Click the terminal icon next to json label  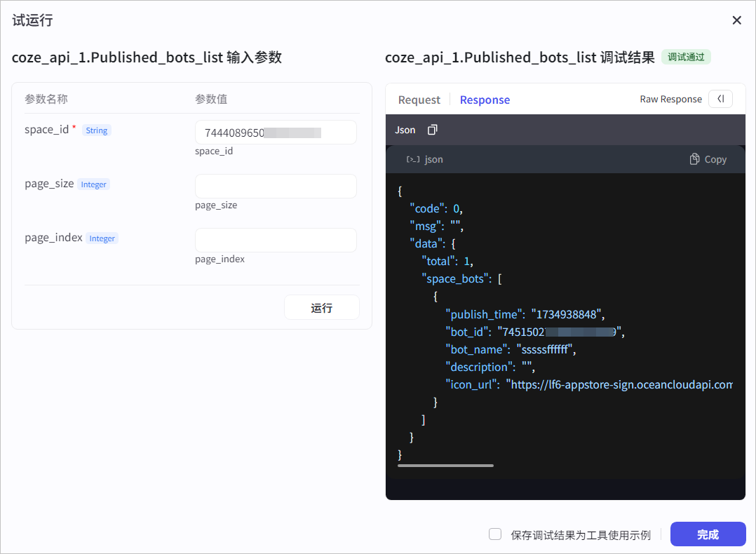tap(412, 159)
